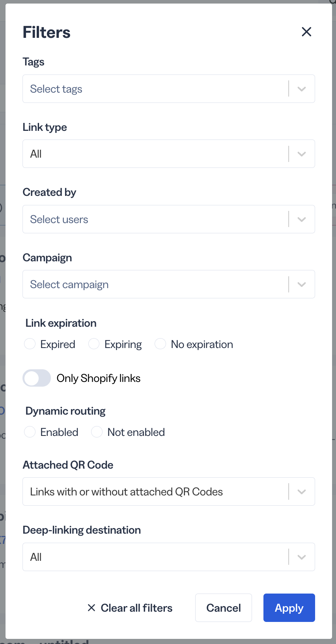Open the Select tags combo box
This screenshot has height=644, width=336.
coord(169,89)
